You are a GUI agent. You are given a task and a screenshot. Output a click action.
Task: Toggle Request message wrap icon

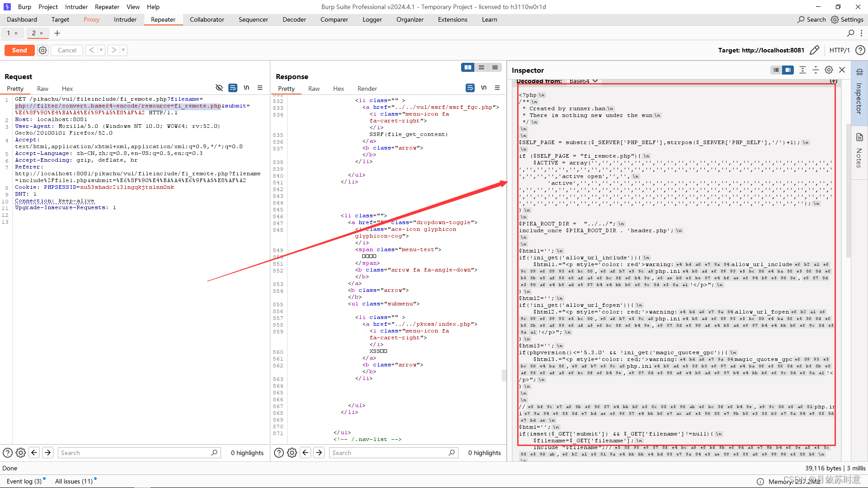[233, 88]
